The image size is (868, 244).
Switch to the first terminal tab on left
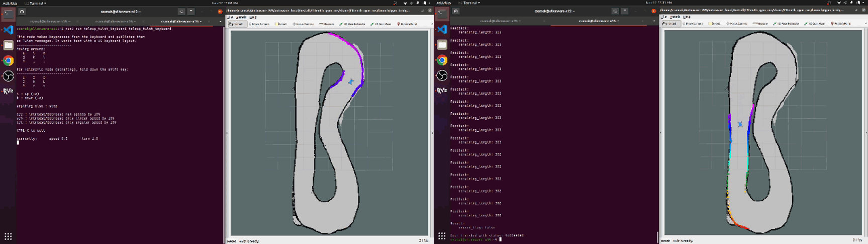(49, 21)
